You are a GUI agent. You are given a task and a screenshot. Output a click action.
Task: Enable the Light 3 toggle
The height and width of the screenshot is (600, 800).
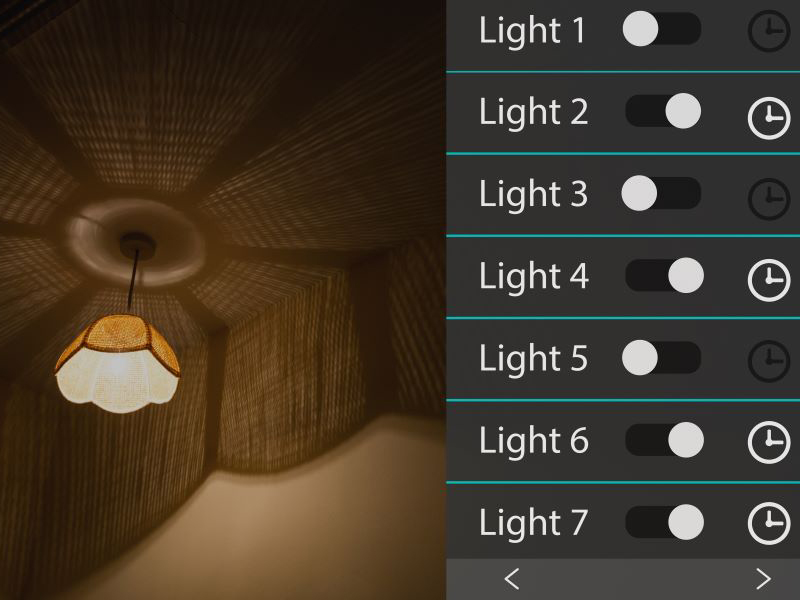point(661,193)
